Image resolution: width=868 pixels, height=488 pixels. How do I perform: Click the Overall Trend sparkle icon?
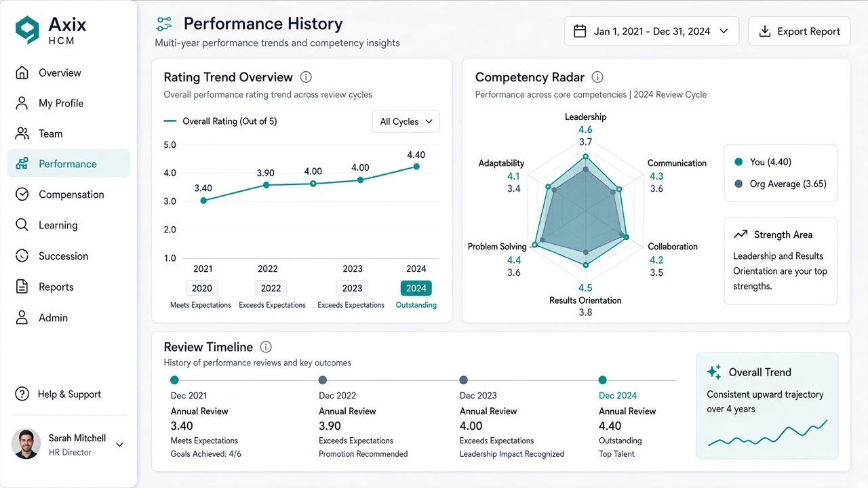714,371
